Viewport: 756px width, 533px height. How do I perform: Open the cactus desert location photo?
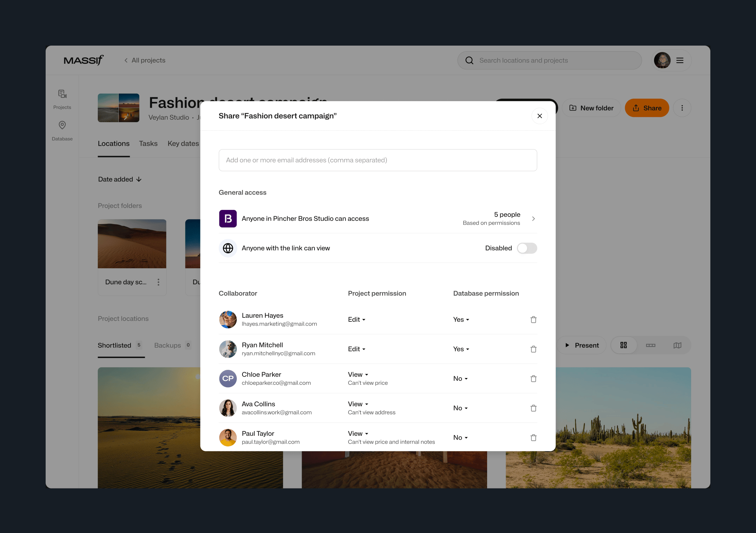click(x=623, y=428)
